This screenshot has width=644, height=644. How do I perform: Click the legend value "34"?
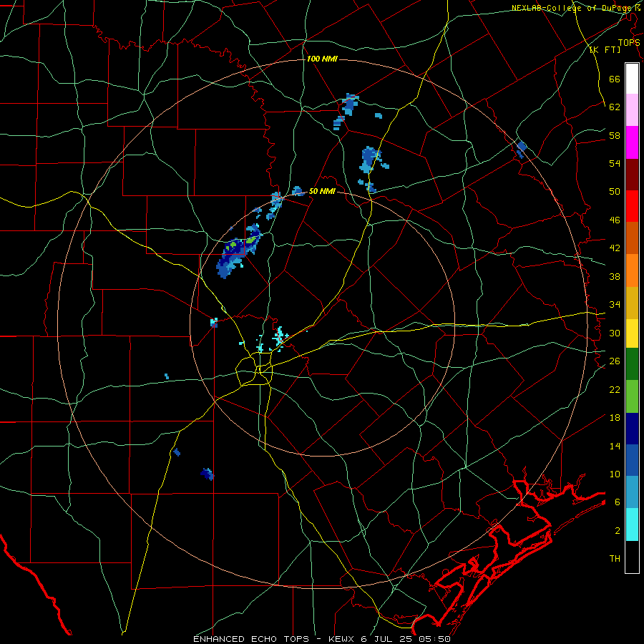(x=615, y=304)
